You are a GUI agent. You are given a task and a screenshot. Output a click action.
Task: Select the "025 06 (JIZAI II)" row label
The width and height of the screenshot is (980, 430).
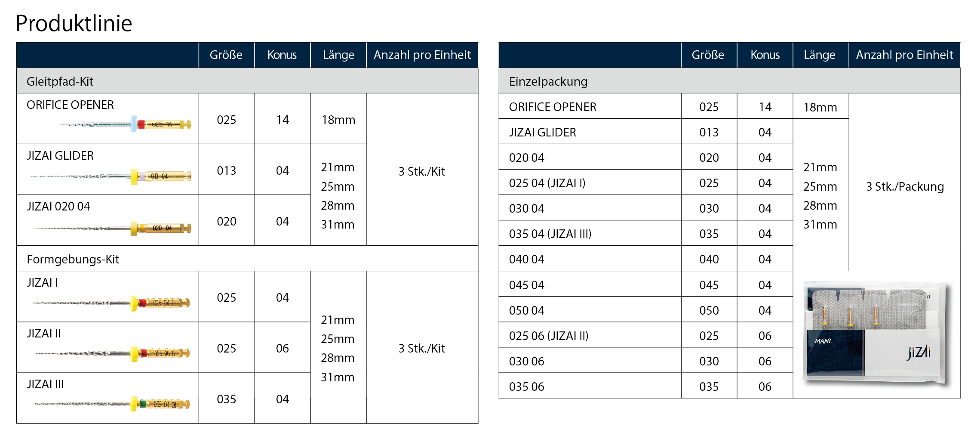click(x=549, y=336)
